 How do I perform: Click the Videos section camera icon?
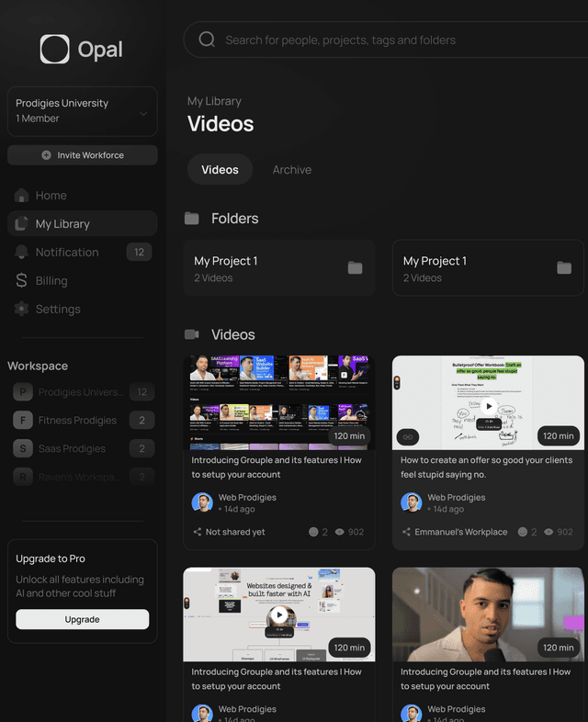point(191,334)
